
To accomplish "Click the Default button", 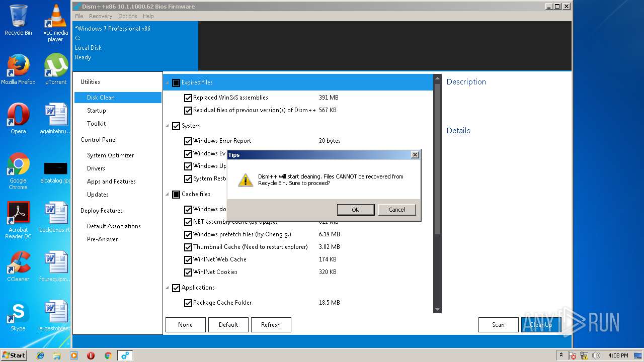I will point(228,325).
